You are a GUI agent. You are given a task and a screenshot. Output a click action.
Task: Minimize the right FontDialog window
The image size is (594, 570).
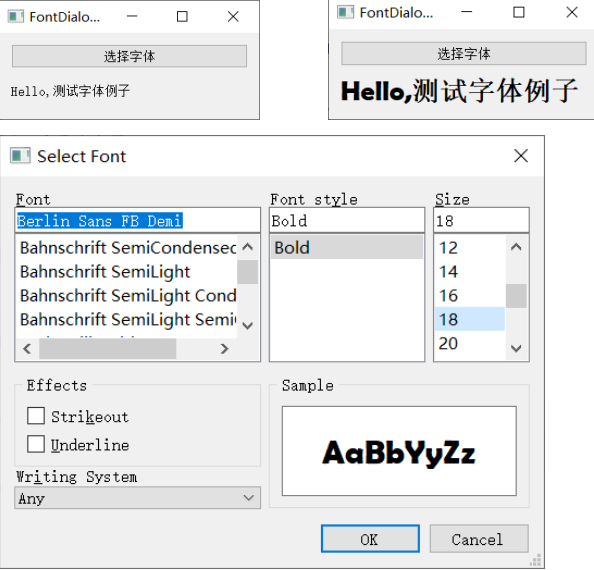(466, 12)
